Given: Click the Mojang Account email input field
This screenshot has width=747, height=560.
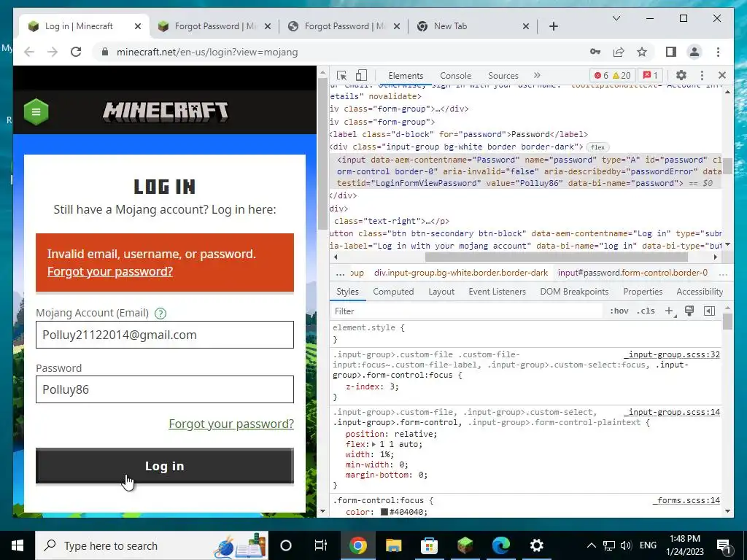Looking at the screenshot, I should (x=164, y=334).
